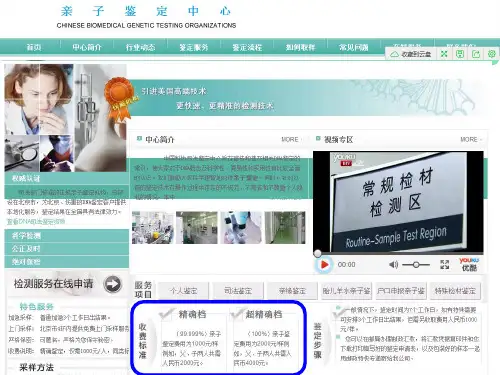This screenshot has width=500, height=375.
Task: Open 鉴定服务 in the navigation bar
Action: [194, 47]
